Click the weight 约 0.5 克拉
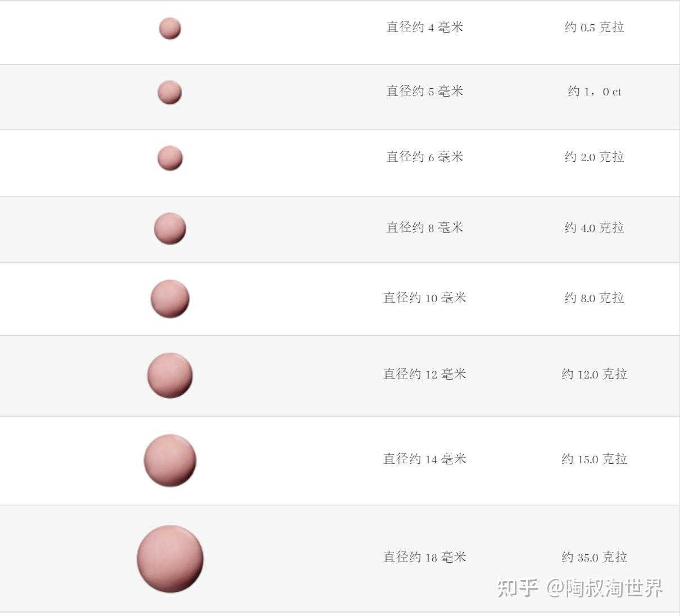This screenshot has width=680, height=616. [x=595, y=27]
